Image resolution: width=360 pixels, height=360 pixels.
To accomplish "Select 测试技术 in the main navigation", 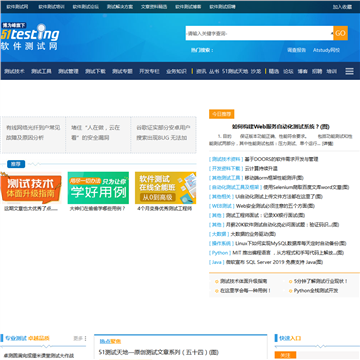I will 14,71.
